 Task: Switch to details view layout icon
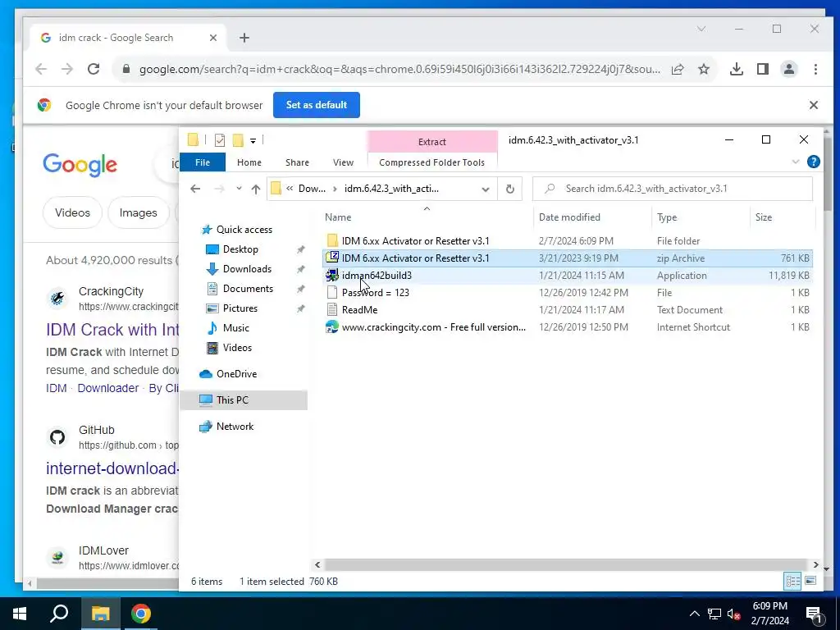pos(793,581)
